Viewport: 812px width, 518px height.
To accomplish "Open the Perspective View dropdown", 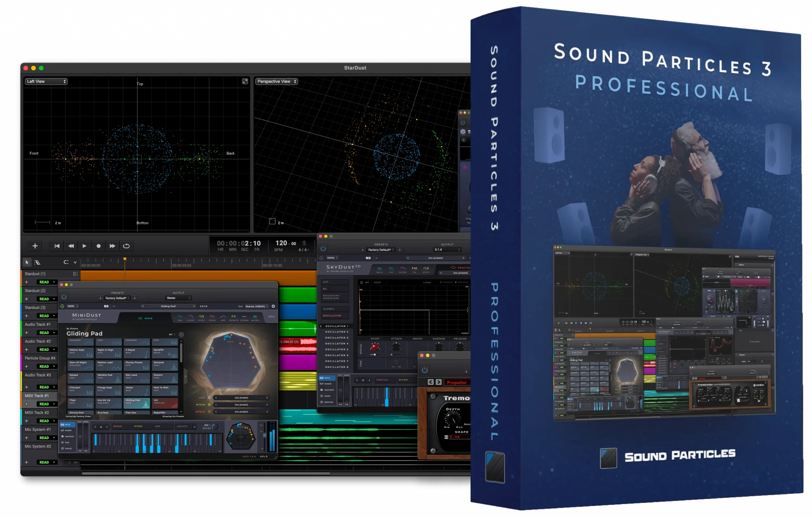I will point(276,81).
